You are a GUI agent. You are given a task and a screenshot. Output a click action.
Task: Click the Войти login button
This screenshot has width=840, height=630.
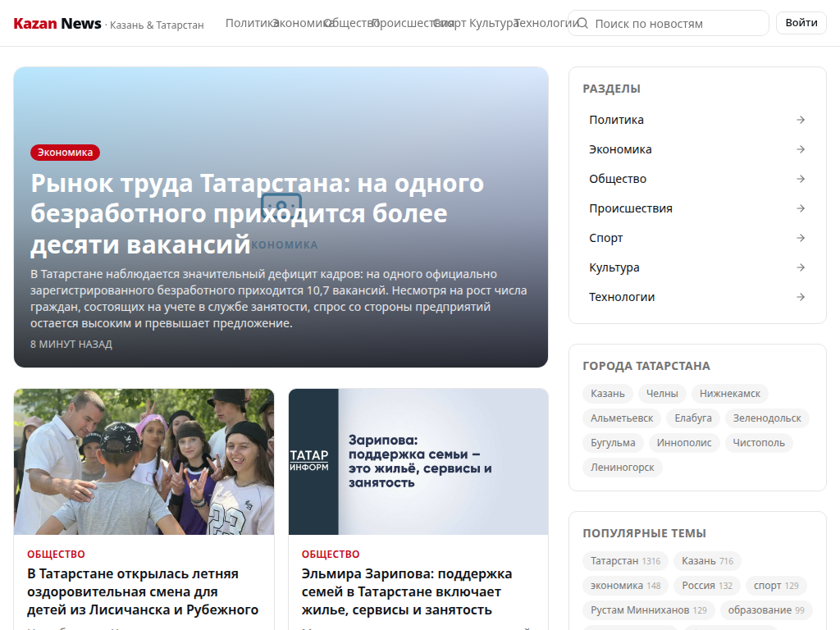coord(801,22)
